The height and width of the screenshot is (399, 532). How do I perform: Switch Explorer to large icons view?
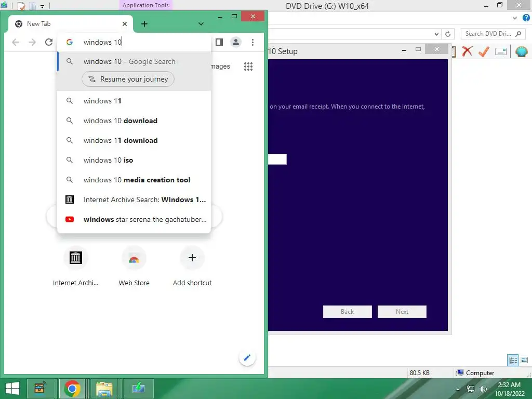524,360
